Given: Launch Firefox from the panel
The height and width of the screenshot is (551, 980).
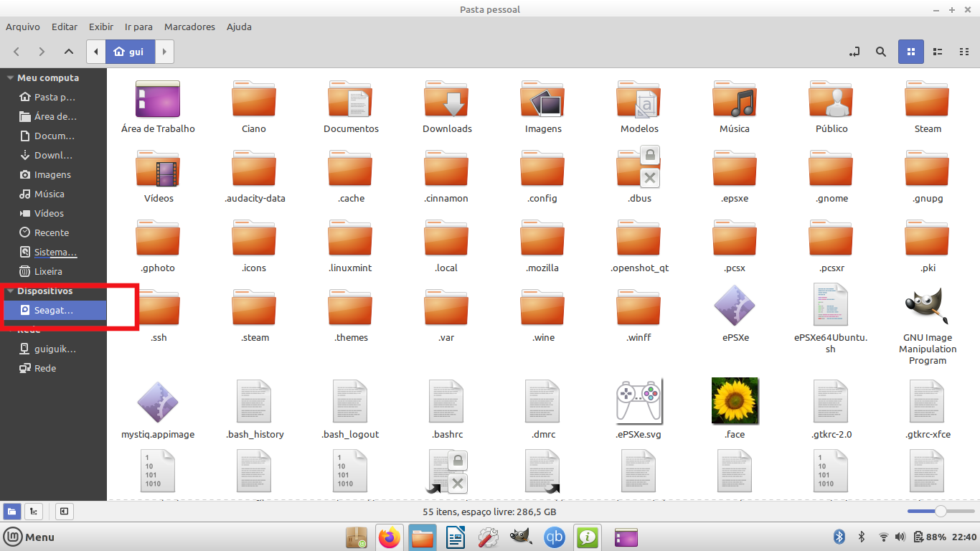Looking at the screenshot, I should pos(390,537).
